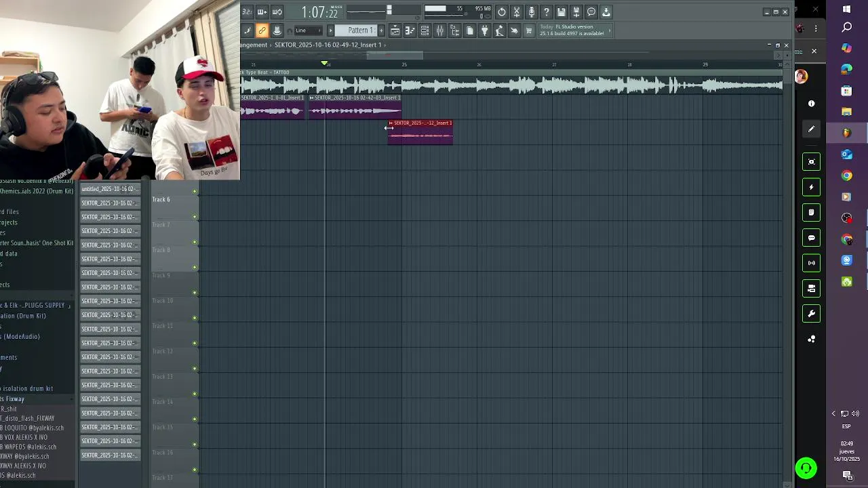Click the FL Studio version update notice
The width and height of the screenshot is (868, 488).
pyautogui.click(x=572, y=30)
